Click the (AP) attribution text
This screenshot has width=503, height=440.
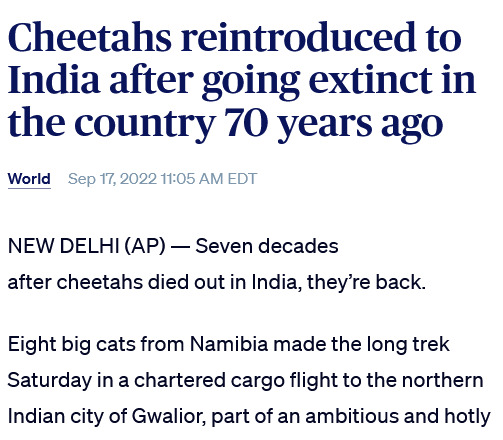145,246
